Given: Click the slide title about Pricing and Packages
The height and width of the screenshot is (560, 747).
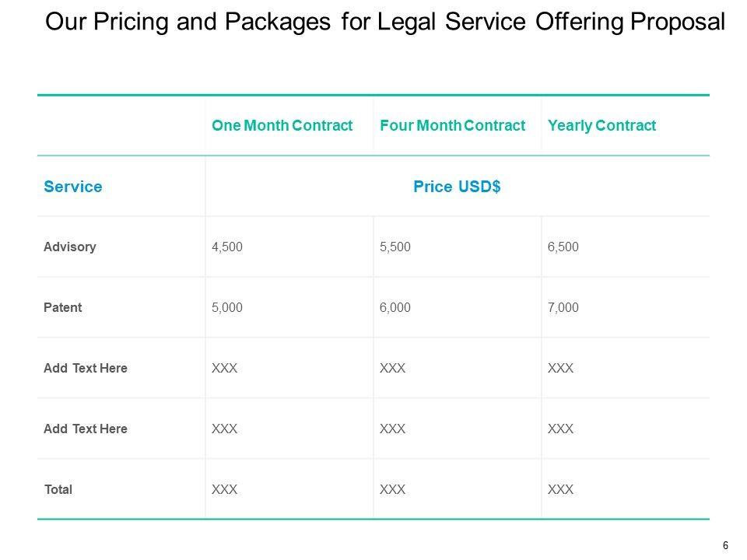Looking at the screenshot, I should click(x=385, y=22).
